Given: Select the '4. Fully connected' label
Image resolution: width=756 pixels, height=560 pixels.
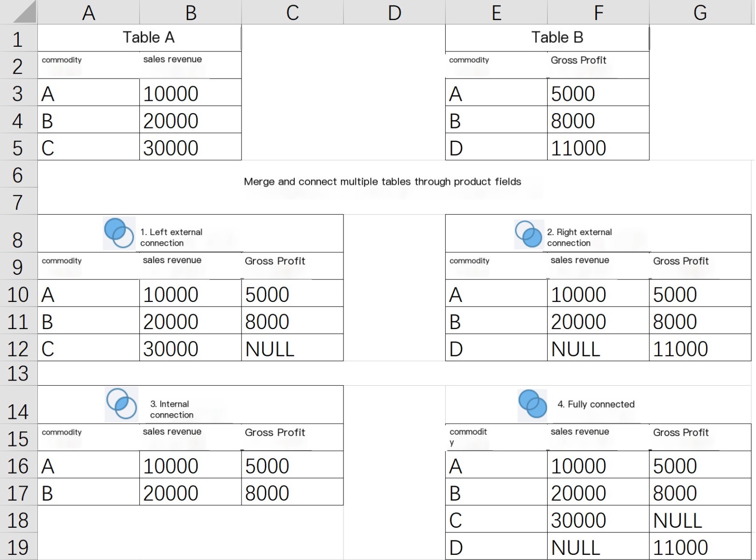Looking at the screenshot, I should pyautogui.click(x=596, y=404).
